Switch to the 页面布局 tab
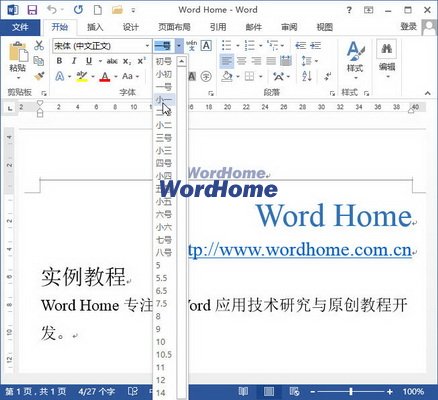The height and width of the screenshot is (400, 438). point(174,27)
